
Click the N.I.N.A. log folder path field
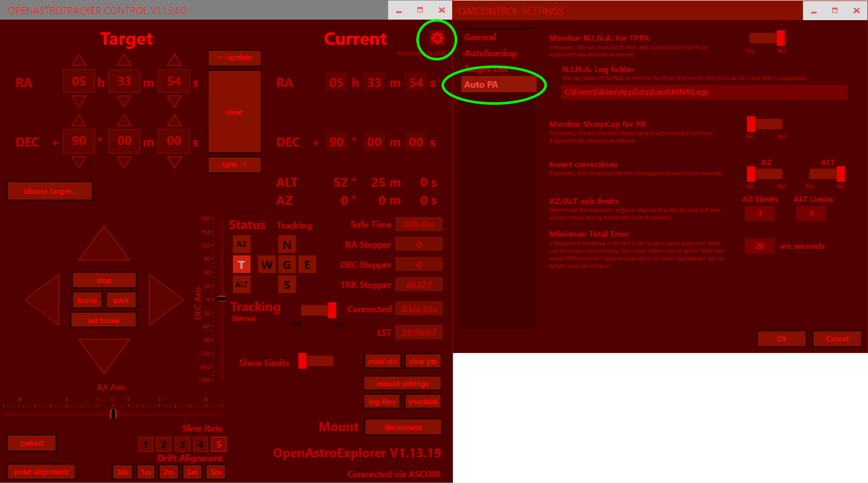(704, 92)
